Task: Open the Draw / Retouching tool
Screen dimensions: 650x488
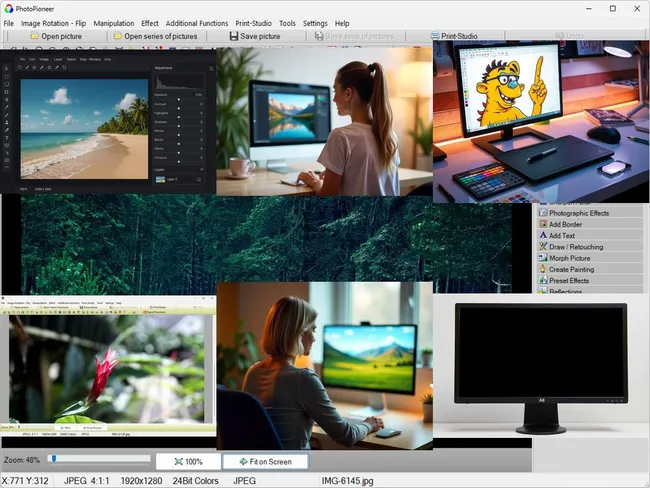Action: coord(542,247)
